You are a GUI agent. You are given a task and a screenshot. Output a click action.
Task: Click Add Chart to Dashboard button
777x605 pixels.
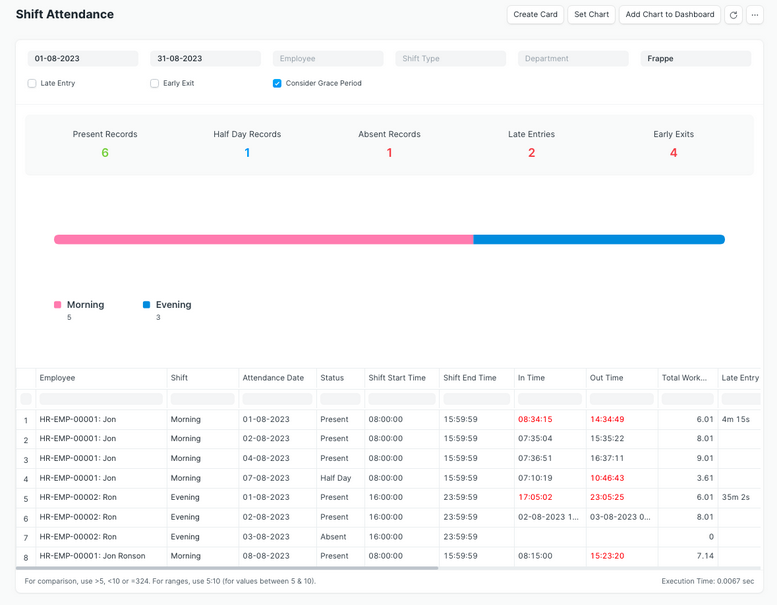coord(670,15)
